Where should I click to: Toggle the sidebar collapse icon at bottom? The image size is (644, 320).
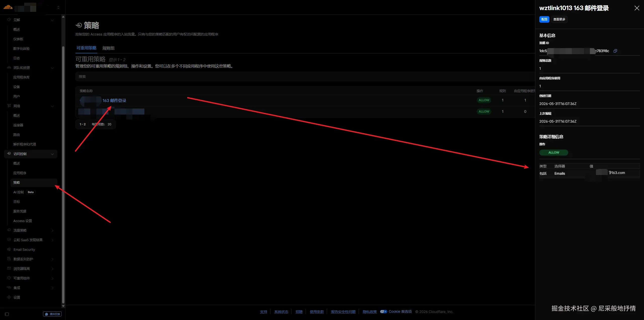(x=7, y=314)
